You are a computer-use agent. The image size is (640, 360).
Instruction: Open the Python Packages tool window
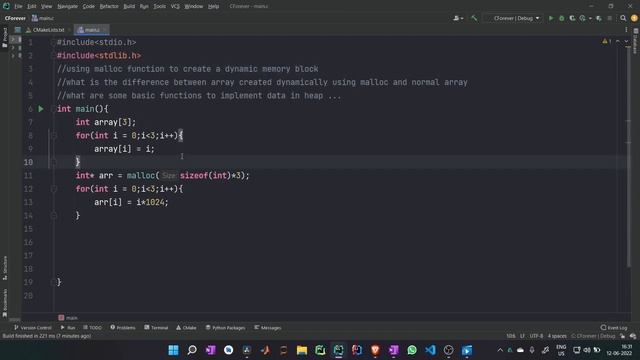(225, 328)
